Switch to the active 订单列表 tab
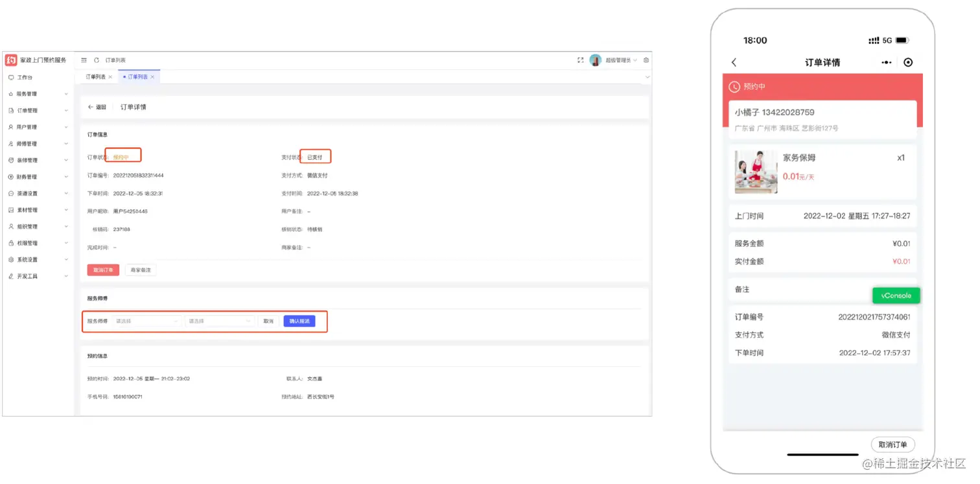 click(x=137, y=77)
